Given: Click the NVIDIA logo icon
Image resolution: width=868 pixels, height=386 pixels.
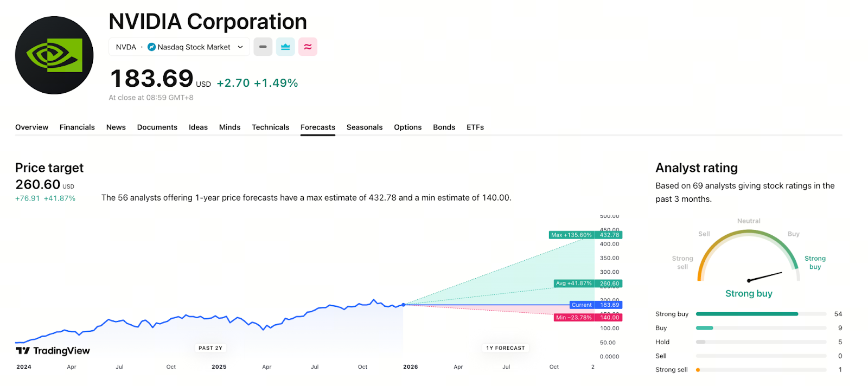Looking at the screenshot, I should (54, 55).
